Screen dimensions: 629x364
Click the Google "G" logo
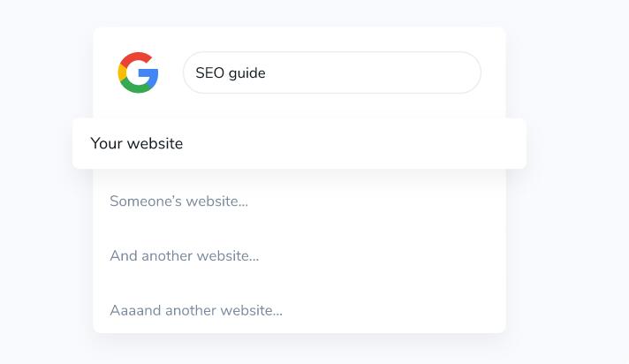pos(138,72)
